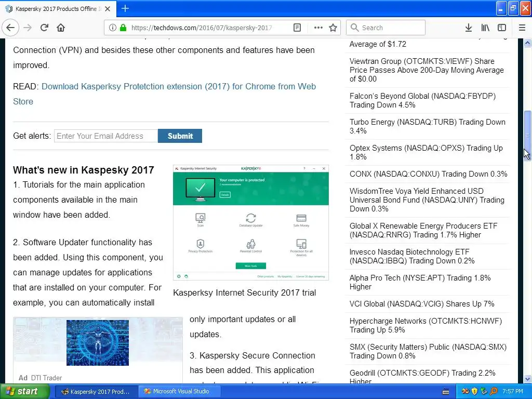Image resolution: width=532 pixels, height=399 pixels.
Task: Open the downloads panel
Action: 469,28
